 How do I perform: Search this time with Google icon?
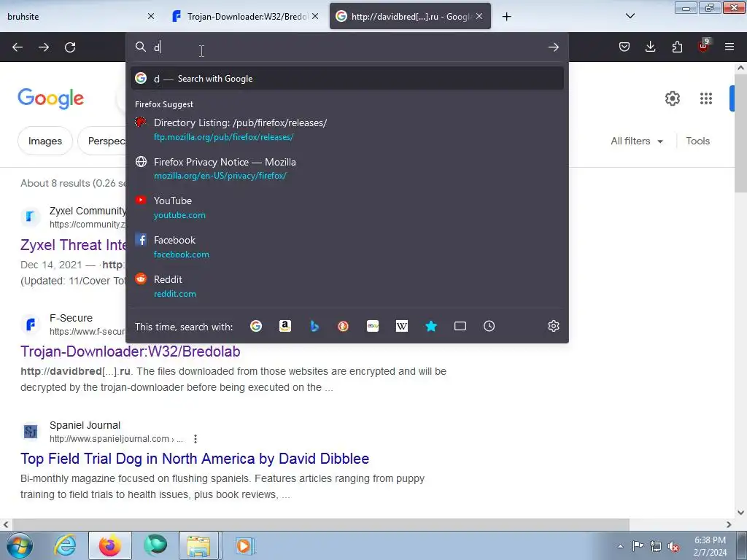pos(256,326)
